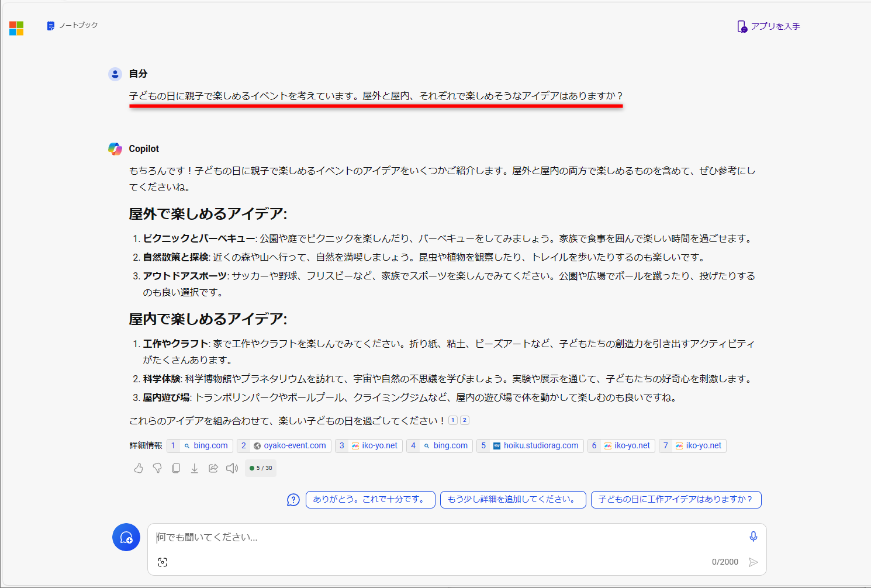Image resolution: width=871 pixels, height=588 pixels.
Task: Download the response with the download icon
Action: pos(195,468)
